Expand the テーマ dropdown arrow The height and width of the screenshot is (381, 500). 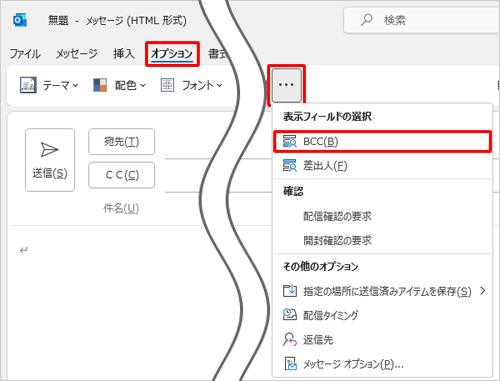point(76,86)
